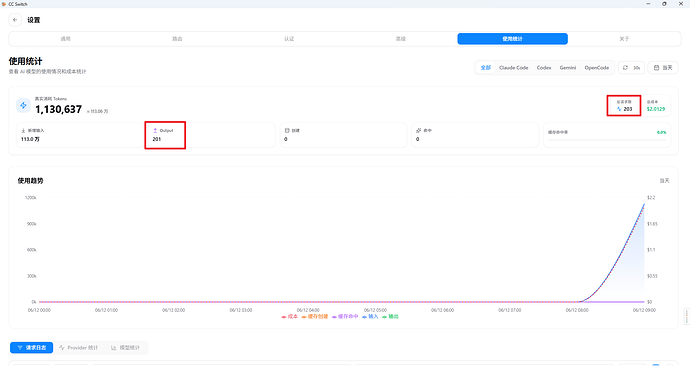Click the download icon on 新增输入 card
Image resolution: width=690 pixels, height=370 pixels.
click(x=23, y=131)
